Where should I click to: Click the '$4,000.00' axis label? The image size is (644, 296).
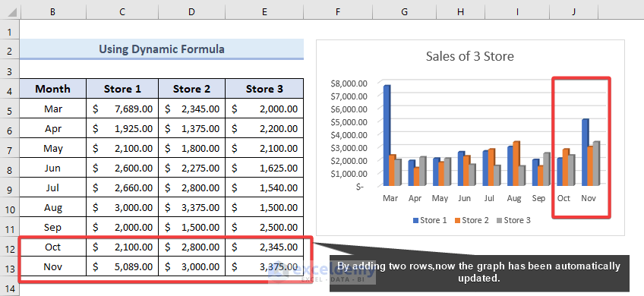click(x=349, y=134)
